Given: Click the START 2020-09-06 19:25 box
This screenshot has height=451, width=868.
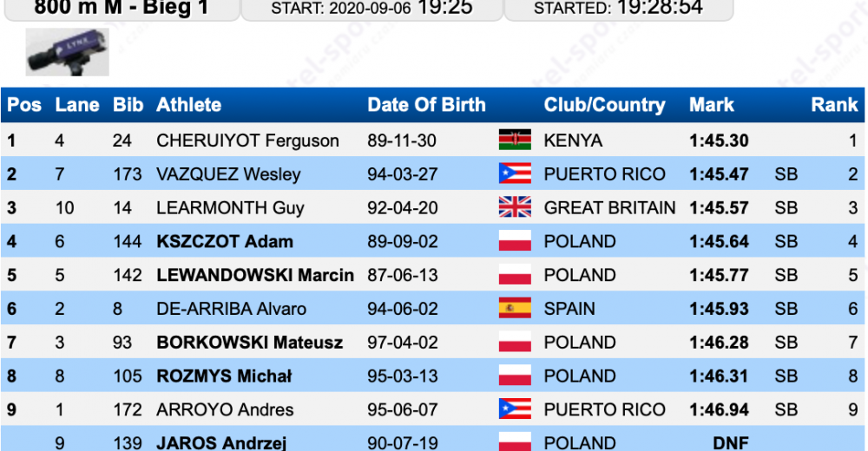Looking at the screenshot, I should pyautogui.click(x=372, y=10).
